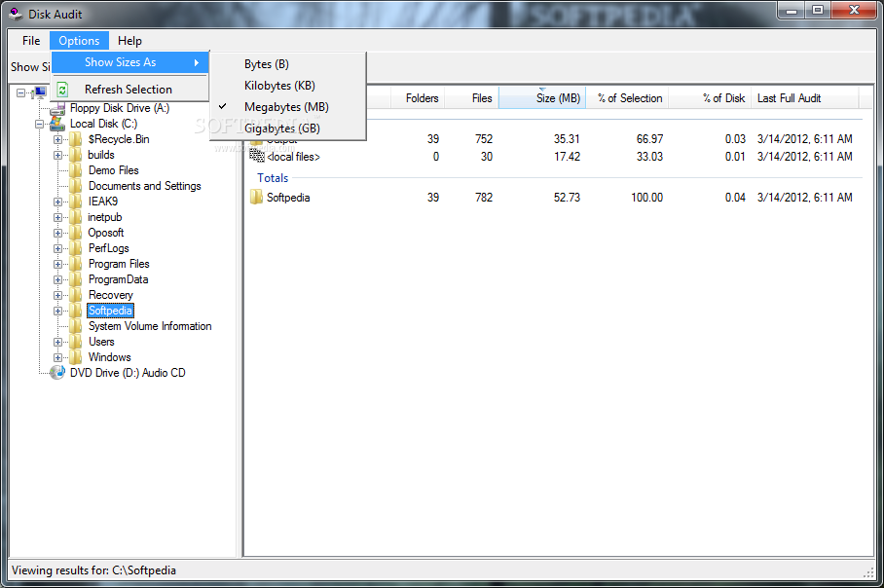This screenshot has height=588, width=884.
Task: Click the DVD Drive (D:) disc icon
Action: click(57, 373)
